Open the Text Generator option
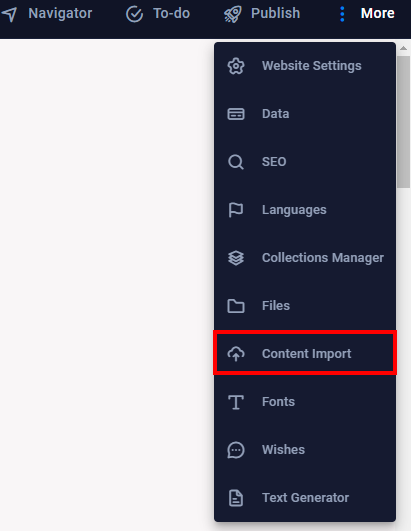The height and width of the screenshot is (531, 411). coord(305,498)
